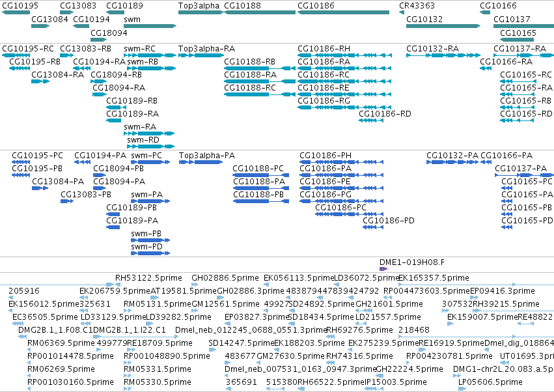Select transcript Top3alpha-RA

(206, 48)
